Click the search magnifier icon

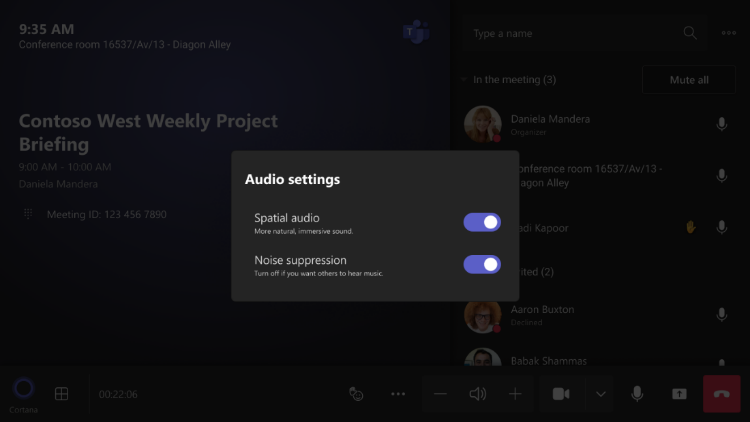(690, 33)
